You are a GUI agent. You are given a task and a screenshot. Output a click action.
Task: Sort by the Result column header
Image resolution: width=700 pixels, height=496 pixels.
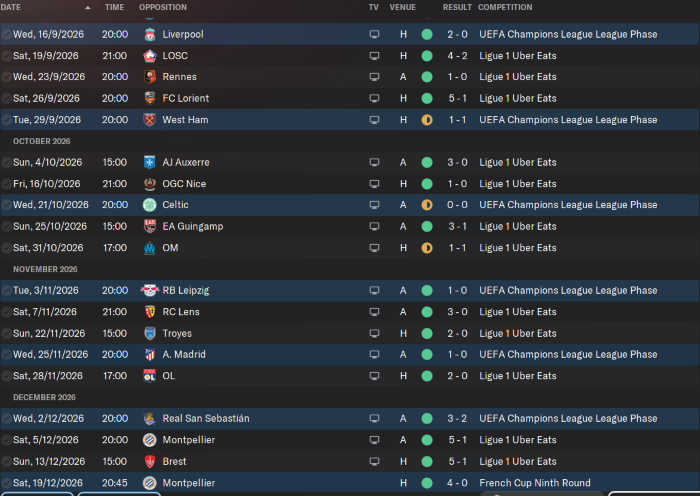click(x=457, y=7)
